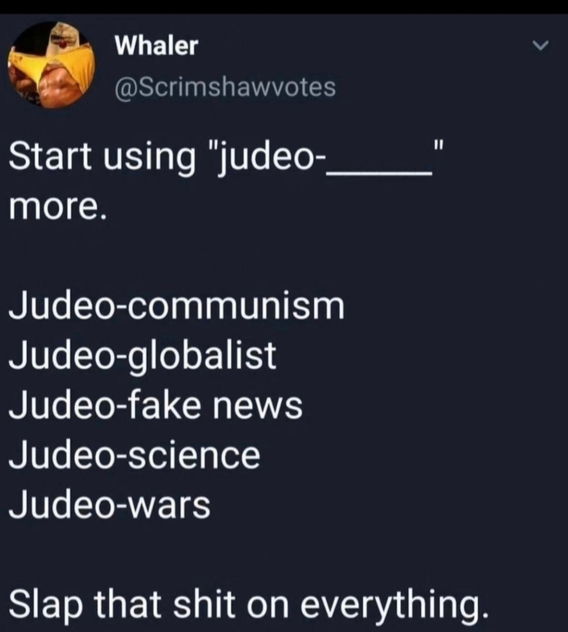Click the tweet's first line of text
Screen dimensions: 568x632
coord(227,157)
